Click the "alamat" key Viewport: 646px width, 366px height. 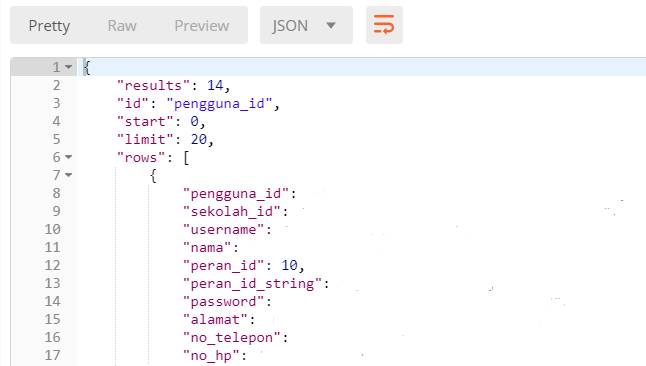click(x=215, y=320)
